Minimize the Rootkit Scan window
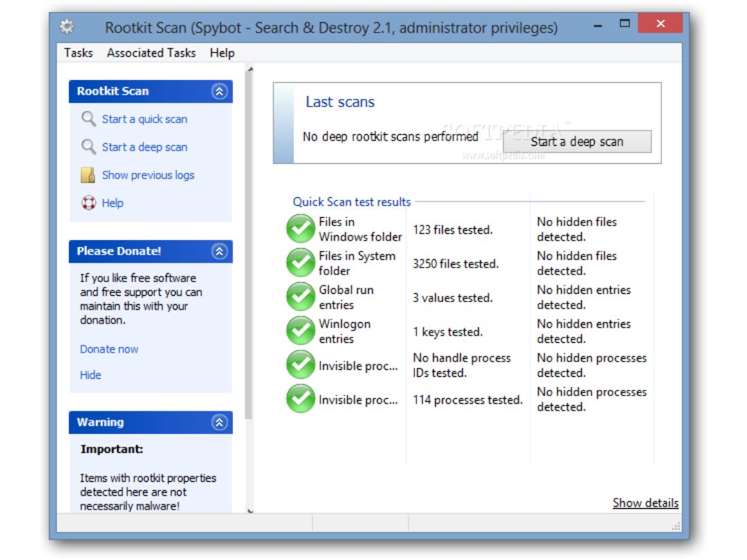Image resolution: width=747 pixels, height=560 pixels. coord(598,25)
